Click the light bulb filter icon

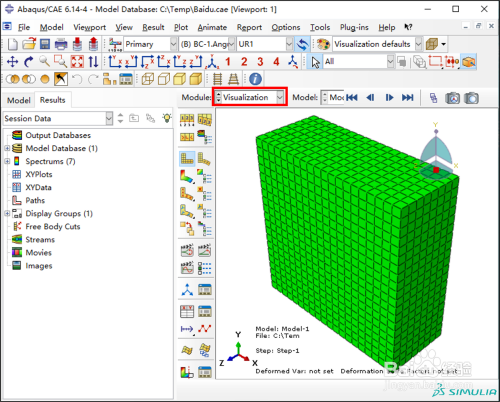pos(167,118)
